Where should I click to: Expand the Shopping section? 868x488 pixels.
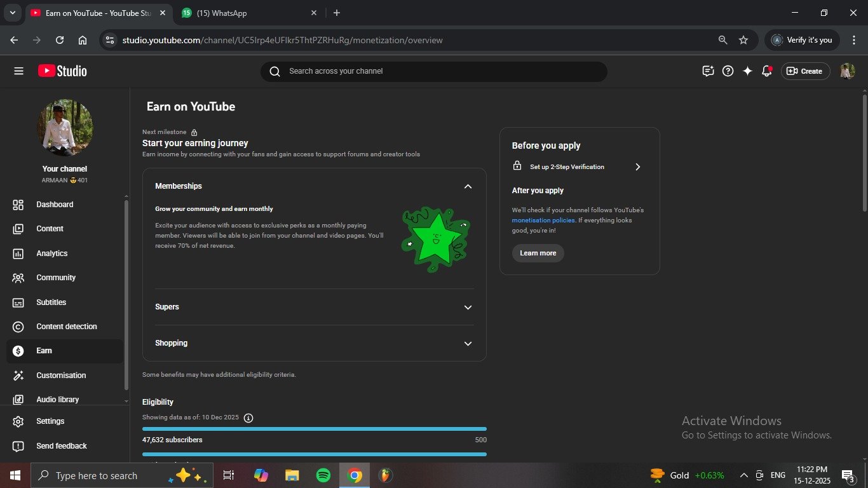468,344
